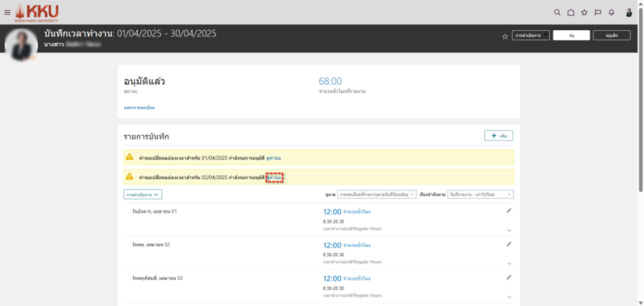The image size is (644, 306).
Task: Edit the April 01 entry pencil
Action: [508, 211]
